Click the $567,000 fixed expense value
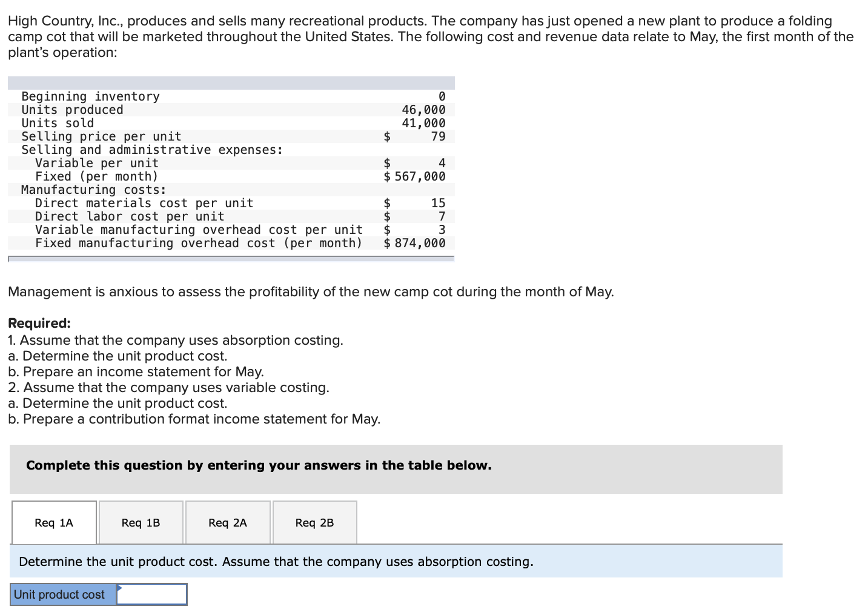The width and height of the screenshot is (868, 612). point(415,176)
